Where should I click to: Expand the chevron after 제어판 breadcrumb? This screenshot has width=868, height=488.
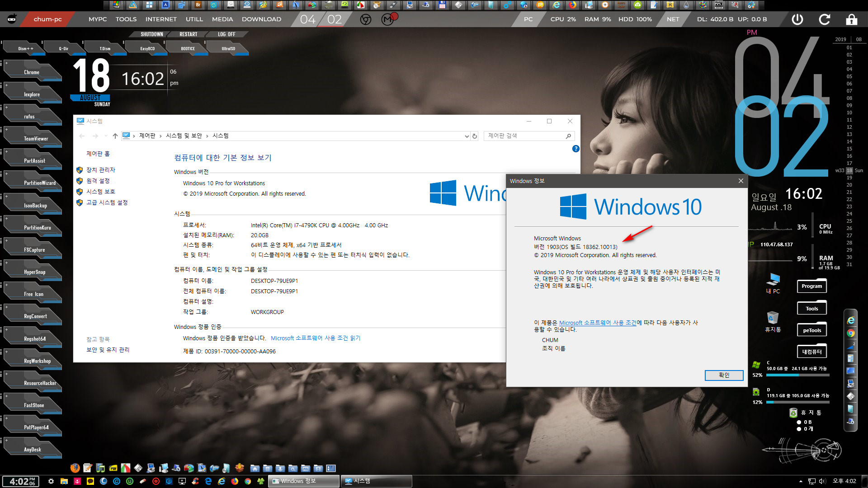tap(160, 136)
